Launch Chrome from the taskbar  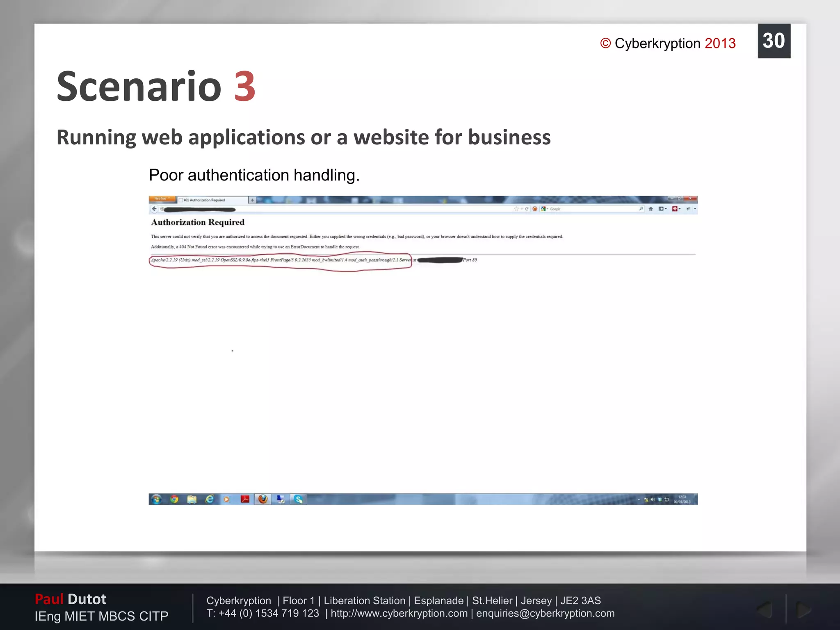coord(174,499)
